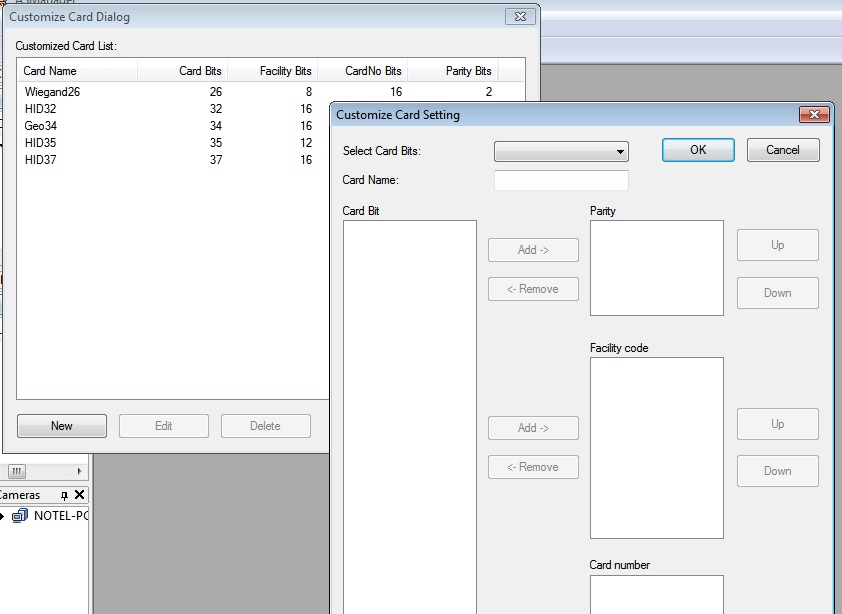
Task: Click the Card Name input field
Action: tap(561, 180)
